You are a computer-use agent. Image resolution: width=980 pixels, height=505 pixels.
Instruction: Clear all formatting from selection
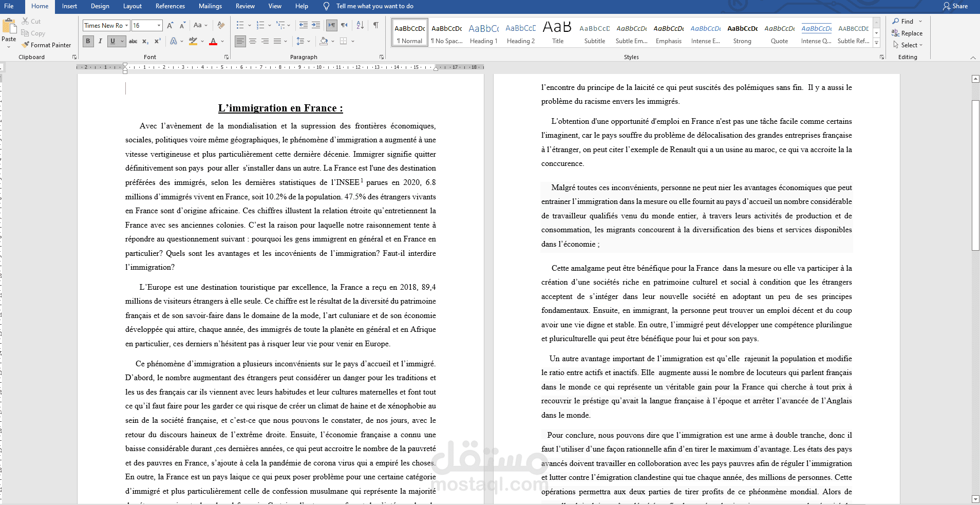click(221, 25)
